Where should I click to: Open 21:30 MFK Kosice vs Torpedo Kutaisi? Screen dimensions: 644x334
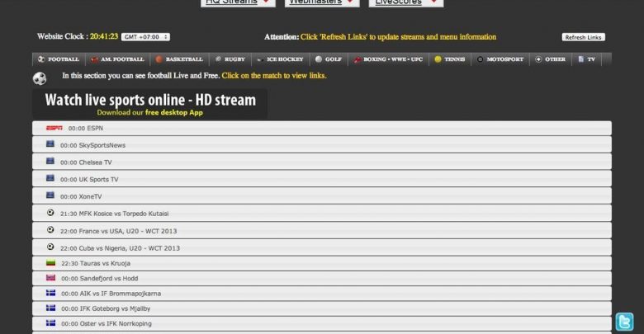(322, 214)
